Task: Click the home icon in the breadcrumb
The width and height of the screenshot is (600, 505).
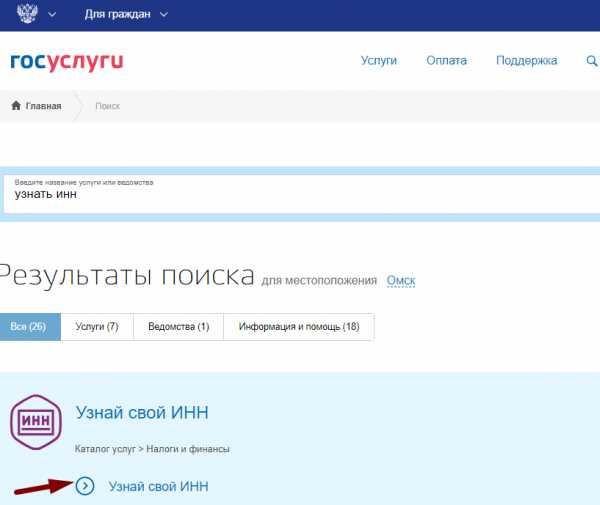Action: tap(16, 105)
